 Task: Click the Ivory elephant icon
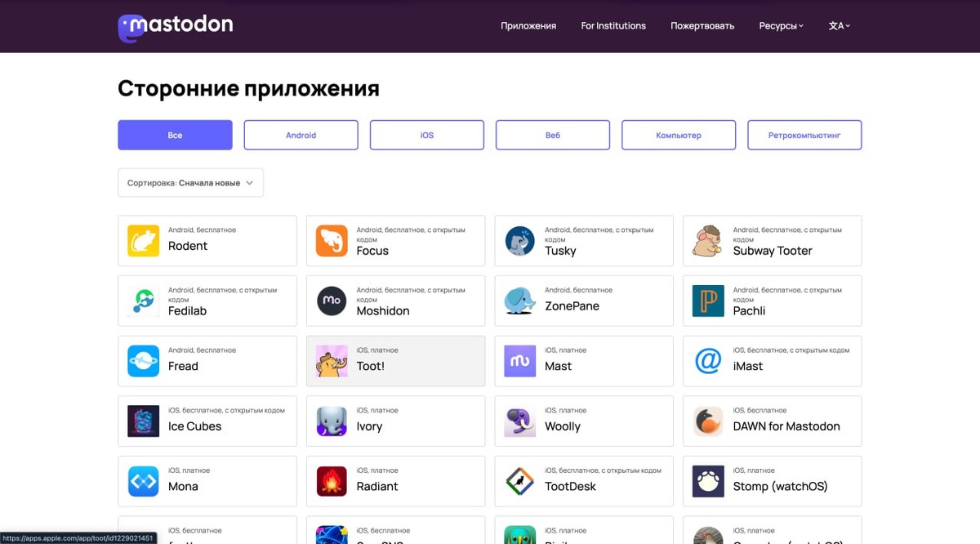[x=332, y=421]
